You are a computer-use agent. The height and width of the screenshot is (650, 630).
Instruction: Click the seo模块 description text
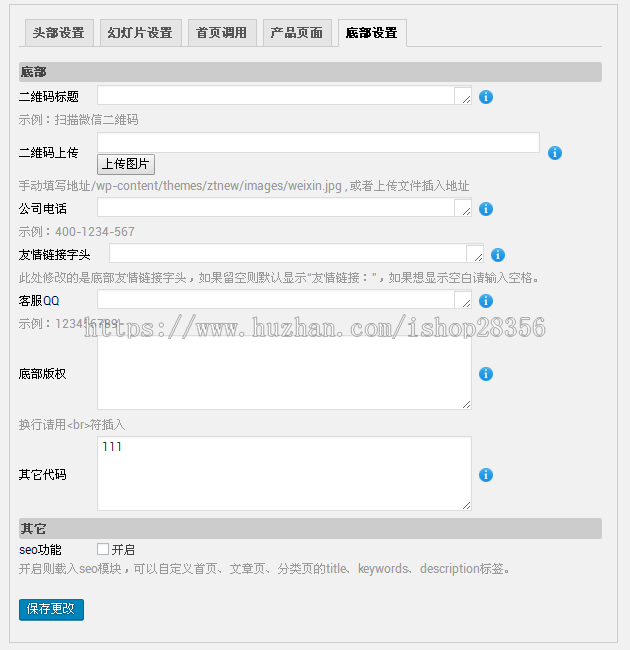[264, 569]
